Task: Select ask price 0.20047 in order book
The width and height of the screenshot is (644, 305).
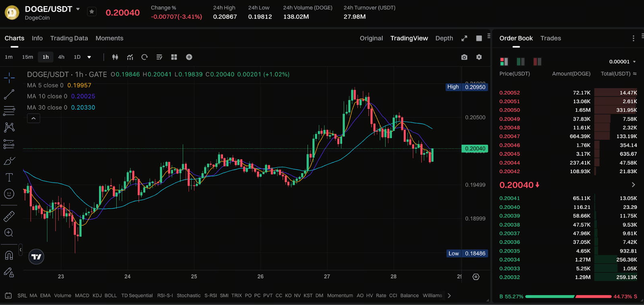Action: 510,136
